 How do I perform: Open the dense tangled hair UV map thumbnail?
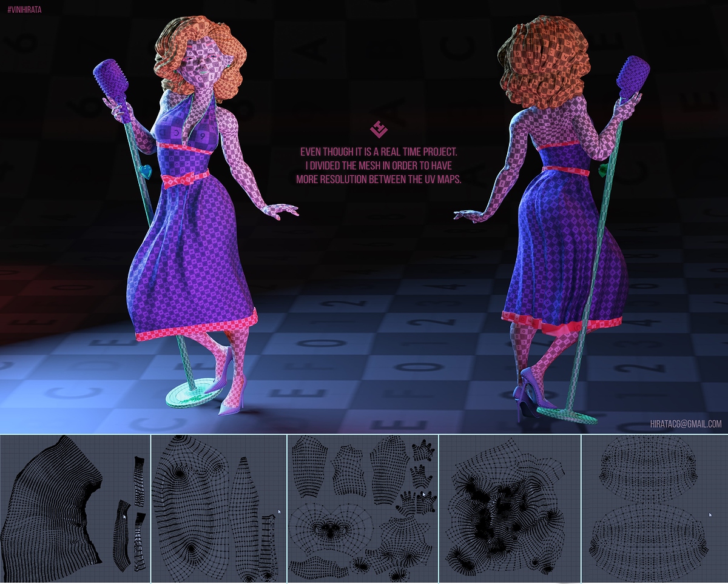[510, 508]
